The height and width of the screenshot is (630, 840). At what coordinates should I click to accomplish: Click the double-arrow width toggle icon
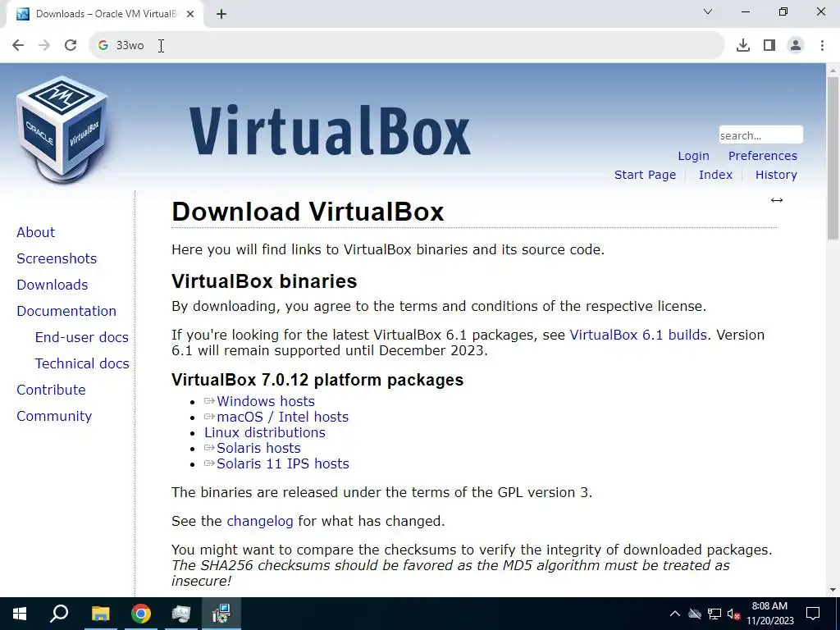[777, 200]
